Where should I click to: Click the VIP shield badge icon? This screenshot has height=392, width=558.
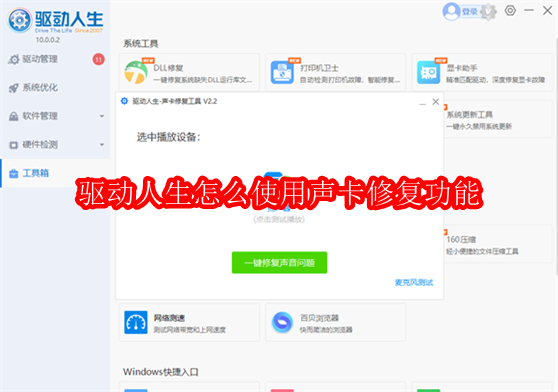(x=489, y=12)
